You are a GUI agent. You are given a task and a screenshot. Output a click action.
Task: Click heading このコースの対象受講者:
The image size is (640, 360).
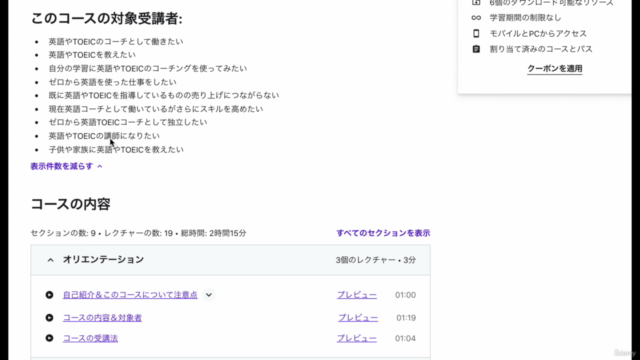pyautogui.click(x=107, y=18)
